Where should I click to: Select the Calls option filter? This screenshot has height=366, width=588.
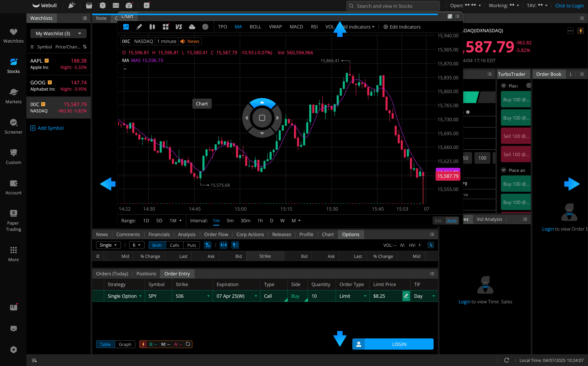(174, 245)
